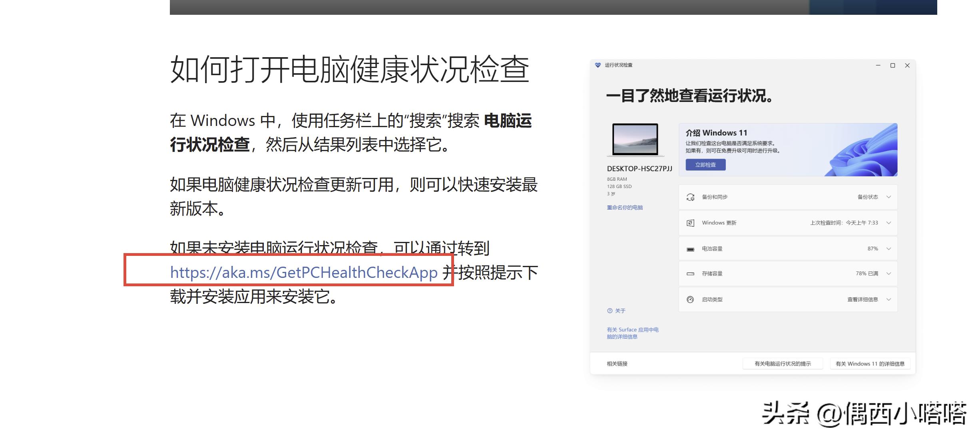
Task: Minimize the 运行状况检查 window
Action: coord(878,65)
